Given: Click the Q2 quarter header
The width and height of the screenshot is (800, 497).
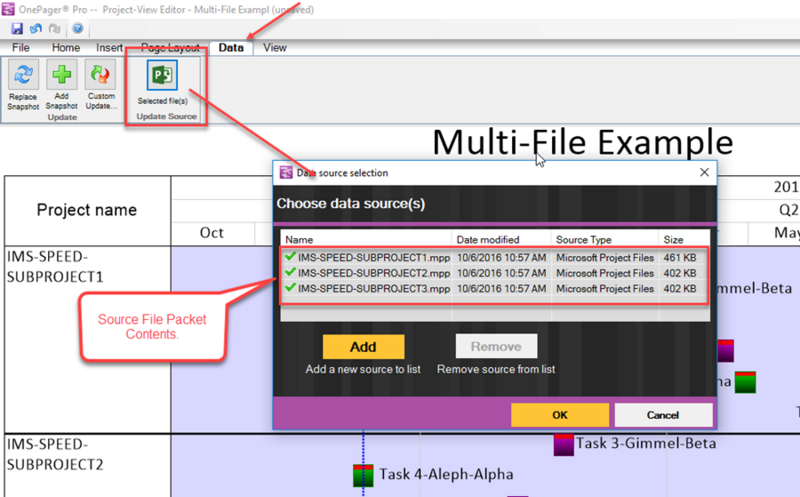Looking at the screenshot, I should pos(789,210).
